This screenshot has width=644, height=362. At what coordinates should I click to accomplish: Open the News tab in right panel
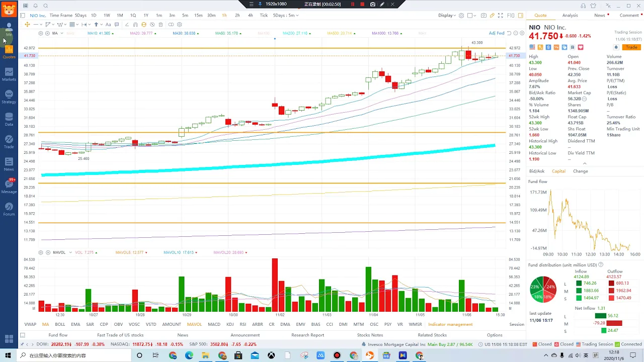point(600,16)
